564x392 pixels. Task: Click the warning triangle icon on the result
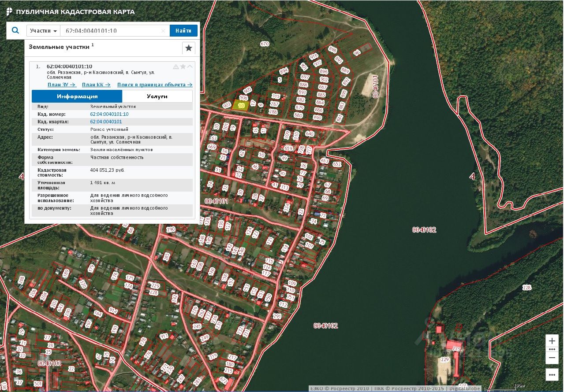(x=176, y=67)
